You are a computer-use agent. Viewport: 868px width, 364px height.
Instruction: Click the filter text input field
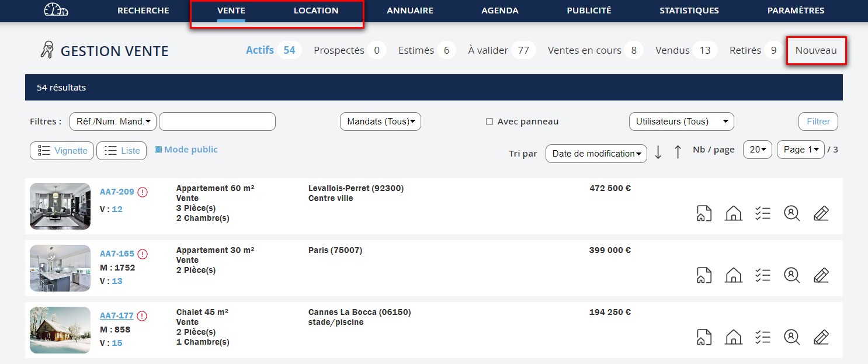click(217, 122)
